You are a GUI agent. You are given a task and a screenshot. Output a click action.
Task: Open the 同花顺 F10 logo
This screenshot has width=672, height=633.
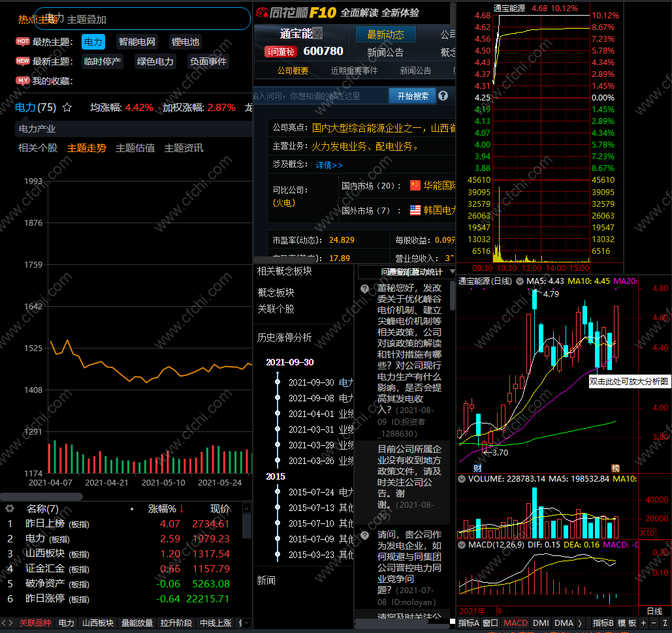296,13
